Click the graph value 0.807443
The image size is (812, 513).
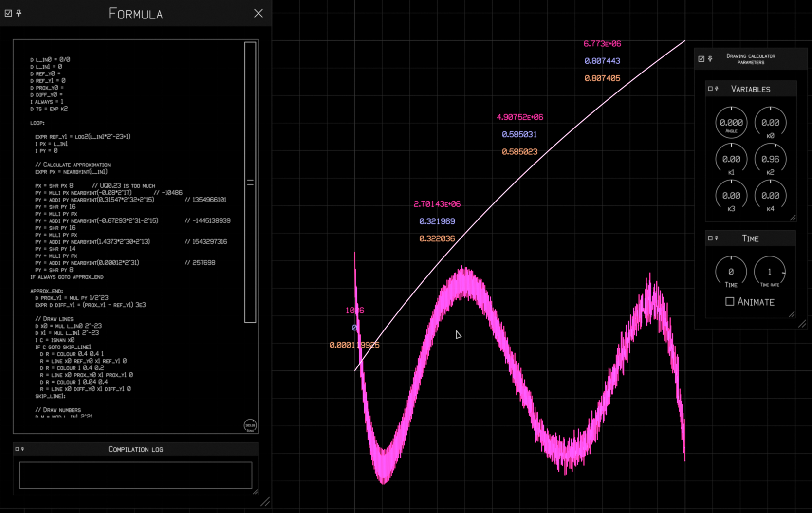[602, 61]
